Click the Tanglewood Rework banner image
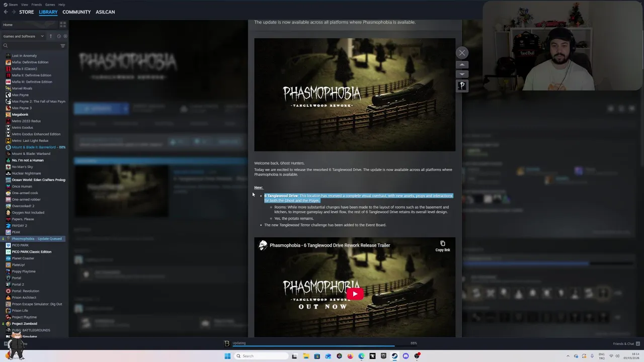 pyautogui.click(x=355, y=95)
